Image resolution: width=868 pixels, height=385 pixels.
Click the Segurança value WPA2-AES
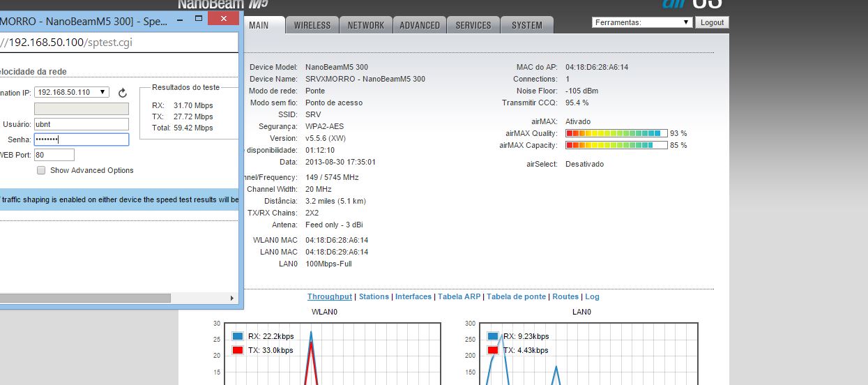(324, 126)
